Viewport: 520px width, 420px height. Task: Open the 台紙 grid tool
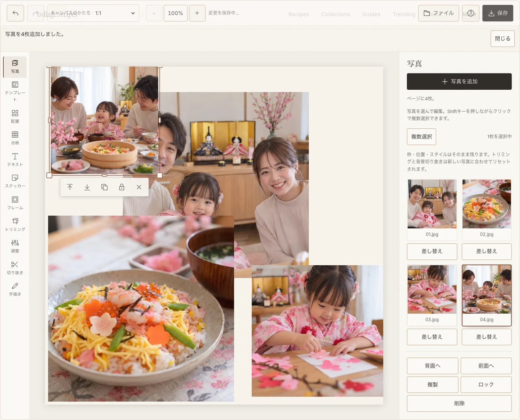tap(15, 138)
